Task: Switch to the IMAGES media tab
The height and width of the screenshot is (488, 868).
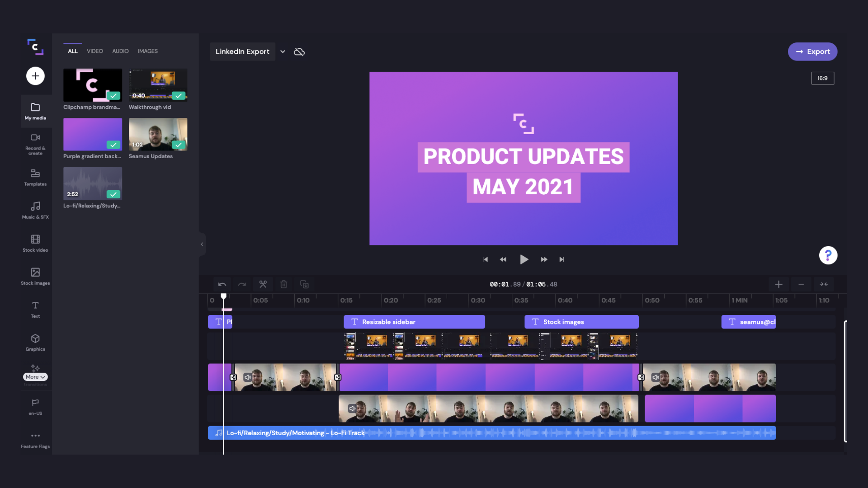Action: click(x=148, y=51)
